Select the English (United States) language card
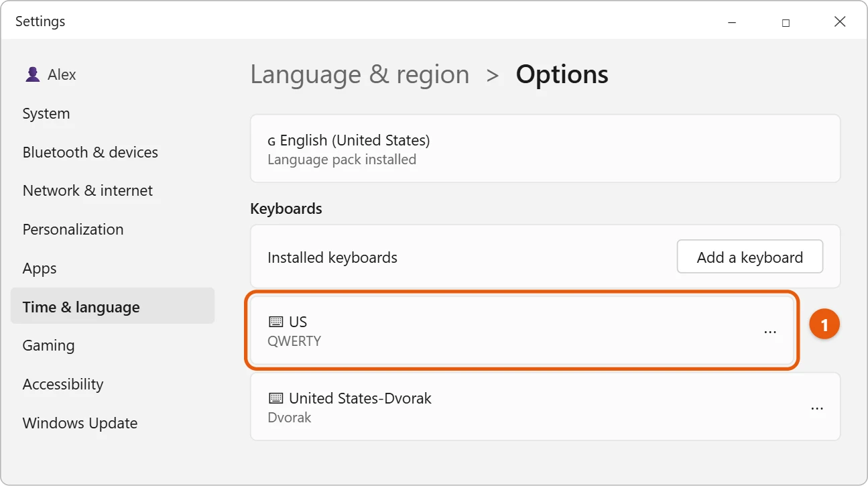The width and height of the screenshot is (868, 486). pos(545,149)
